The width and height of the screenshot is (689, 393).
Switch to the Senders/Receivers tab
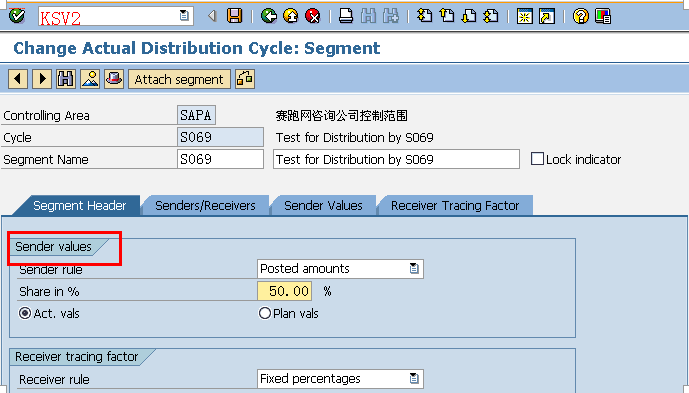tap(205, 205)
